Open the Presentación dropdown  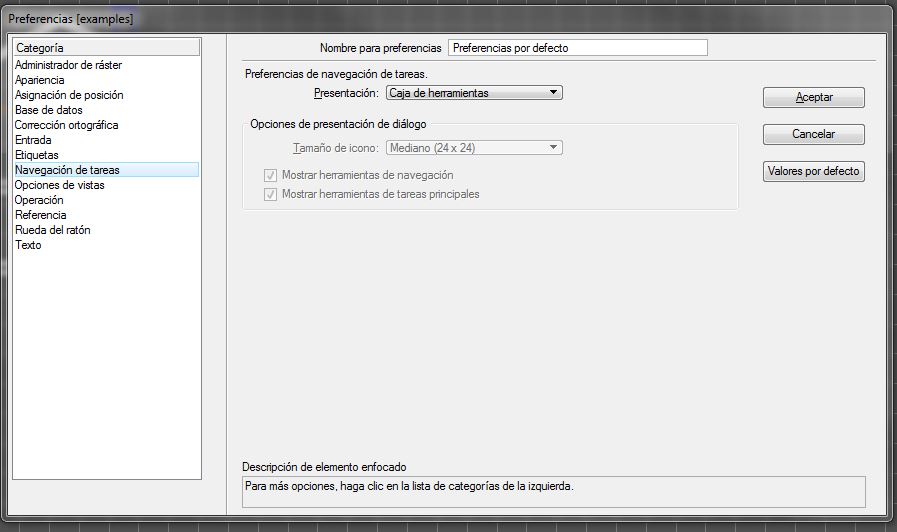pyautogui.click(x=474, y=93)
